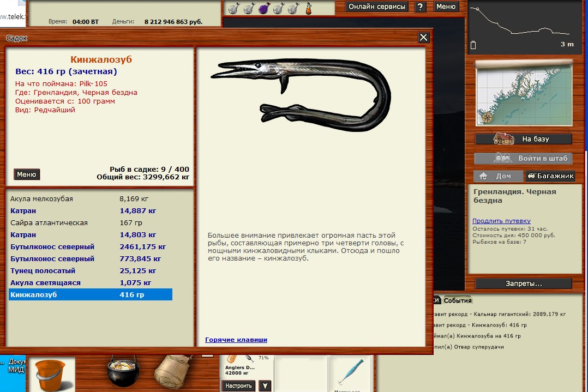
Task: Click the question mark help button
Action: pos(420,7)
